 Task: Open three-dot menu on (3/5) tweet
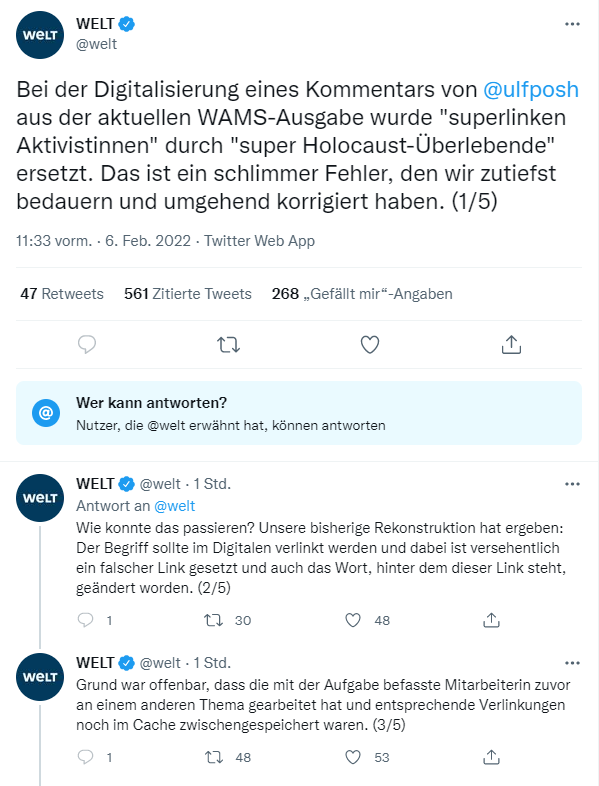click(x=572, y=663)
